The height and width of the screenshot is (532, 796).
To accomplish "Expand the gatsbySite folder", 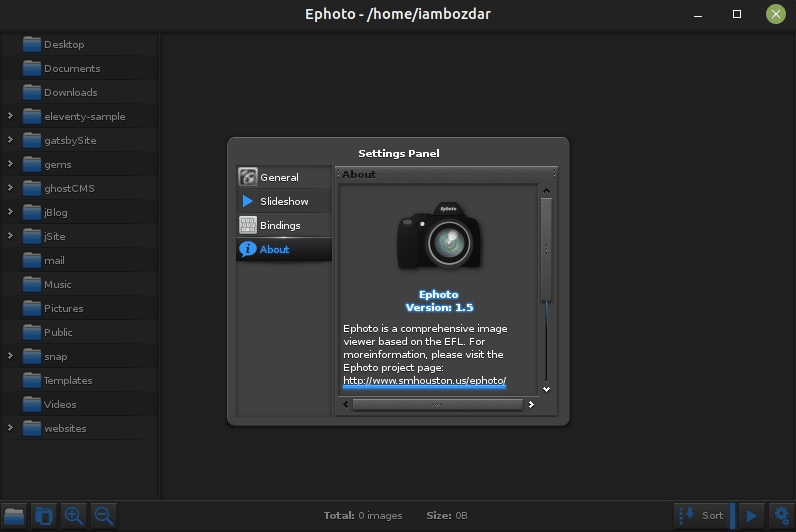I will (x=10, y=140).
